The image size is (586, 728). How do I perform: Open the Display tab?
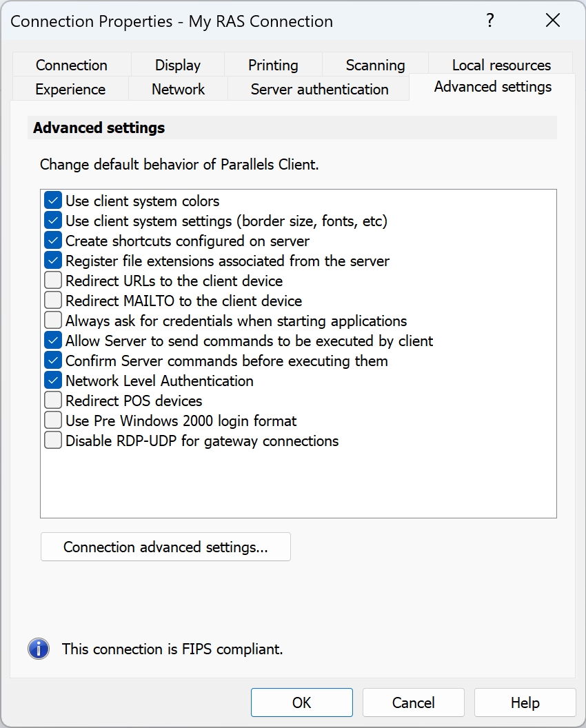[178, 65]
